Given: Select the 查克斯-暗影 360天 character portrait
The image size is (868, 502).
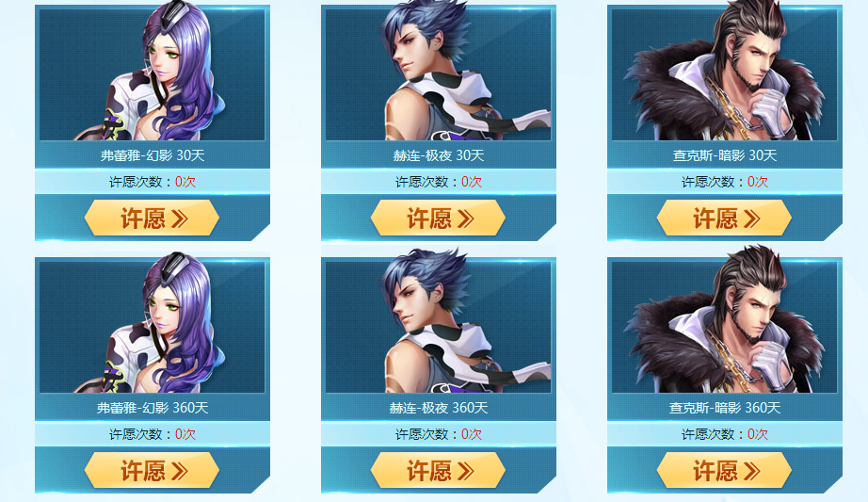Looking at the screenshot, I should coord(725,327).
